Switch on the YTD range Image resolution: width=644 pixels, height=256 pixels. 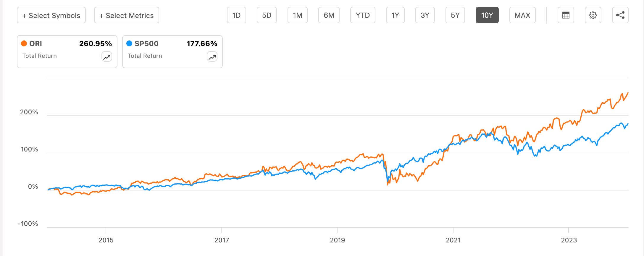(x=363, y=15)
